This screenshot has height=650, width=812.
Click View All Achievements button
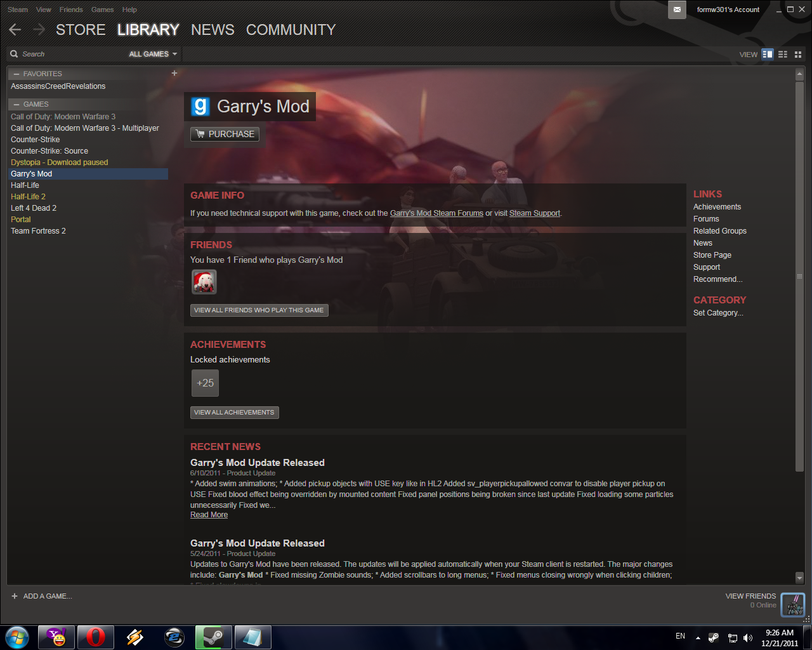point(234,412)
